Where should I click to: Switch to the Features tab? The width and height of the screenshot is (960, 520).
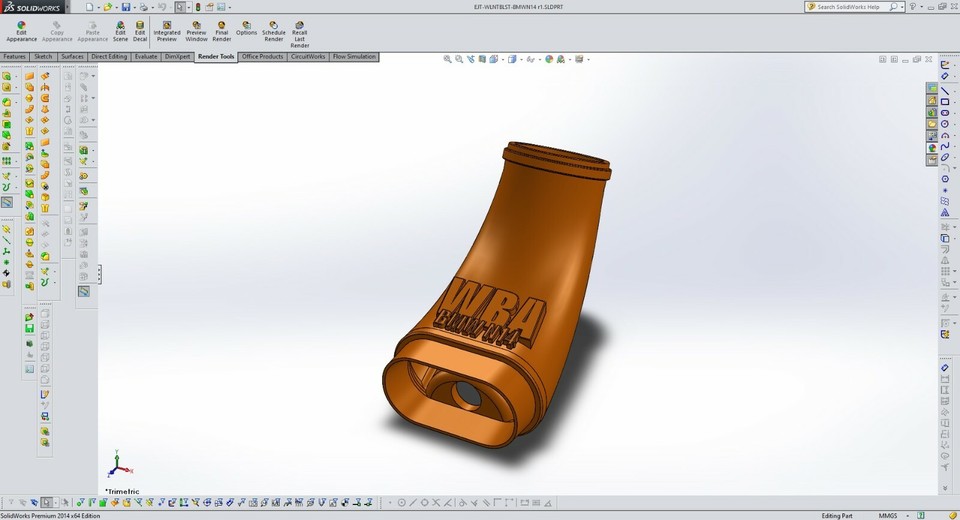click(14, 56)
